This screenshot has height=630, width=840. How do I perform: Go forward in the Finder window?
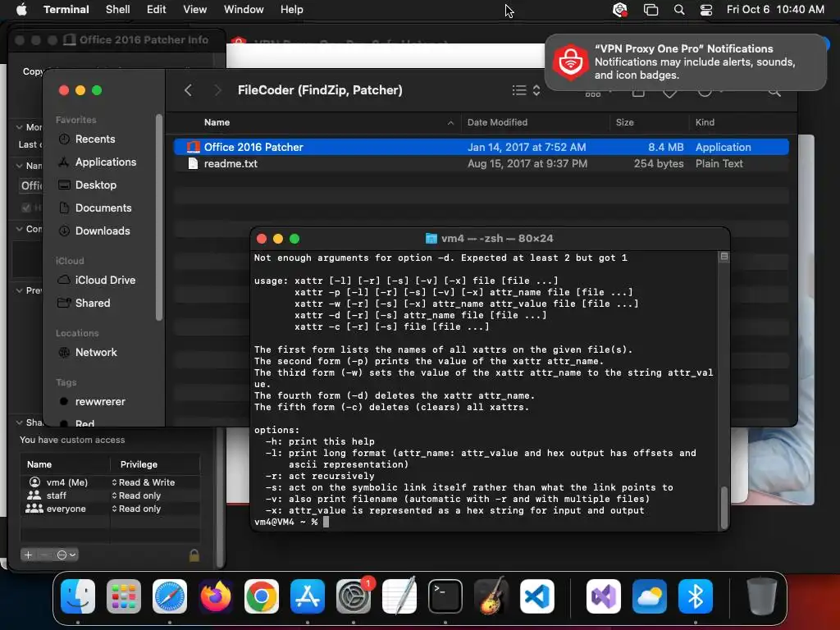pos(217,90)
